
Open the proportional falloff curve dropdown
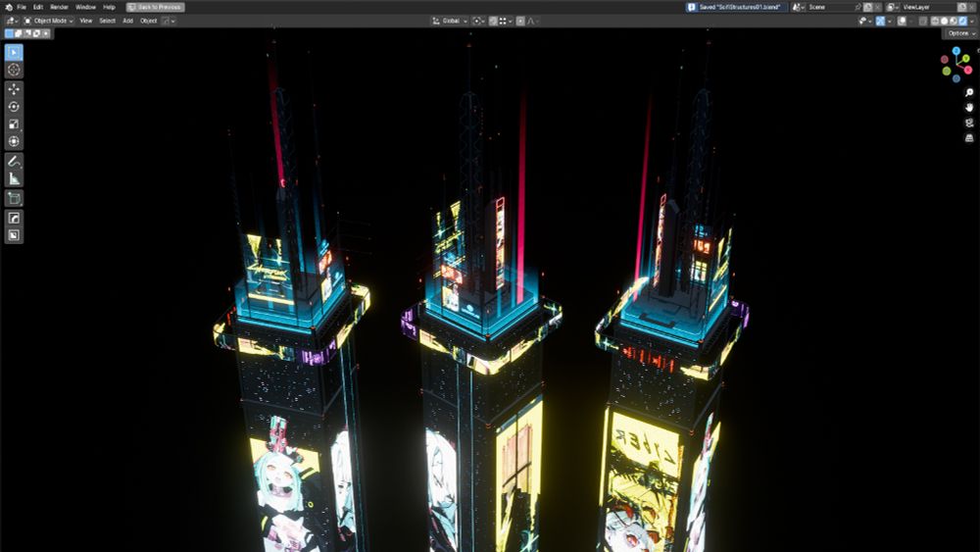533,21
